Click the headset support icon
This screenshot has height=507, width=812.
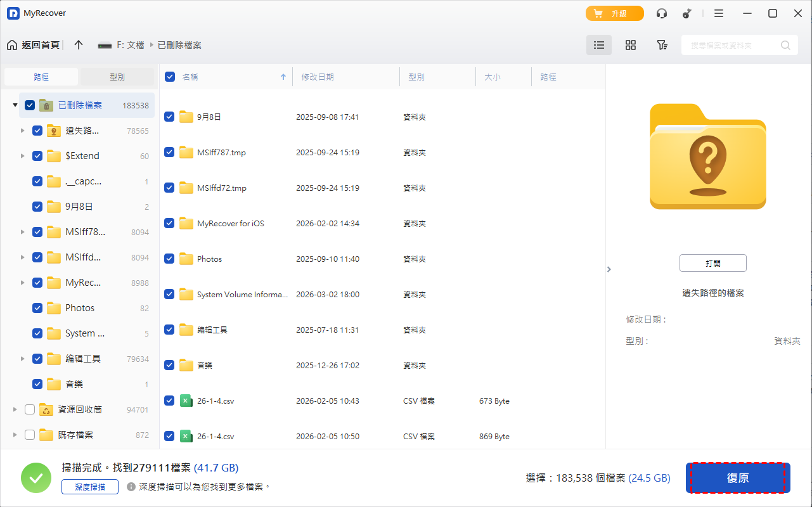coord(662,13)
